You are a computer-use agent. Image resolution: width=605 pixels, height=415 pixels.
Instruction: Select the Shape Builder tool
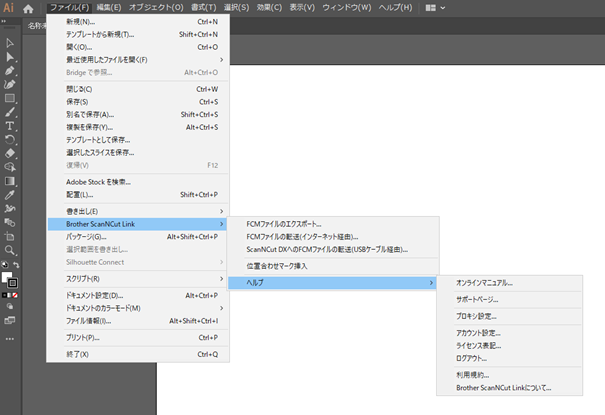tap(10, 167)
